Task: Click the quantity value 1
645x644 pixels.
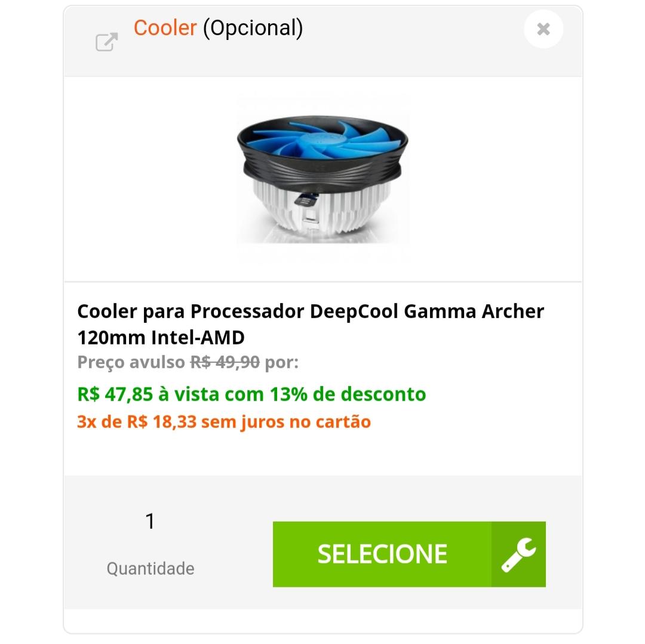Action: 150,521
